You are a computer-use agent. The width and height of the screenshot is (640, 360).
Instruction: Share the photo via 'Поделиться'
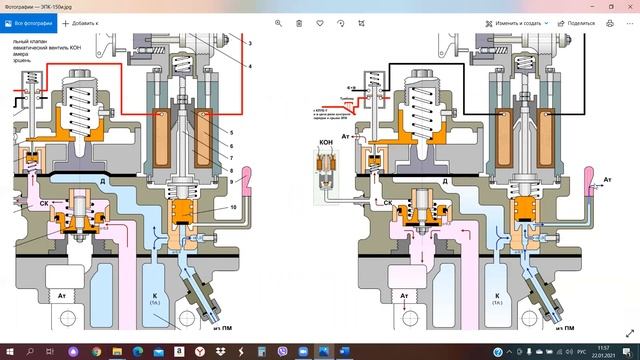[576, 23]
